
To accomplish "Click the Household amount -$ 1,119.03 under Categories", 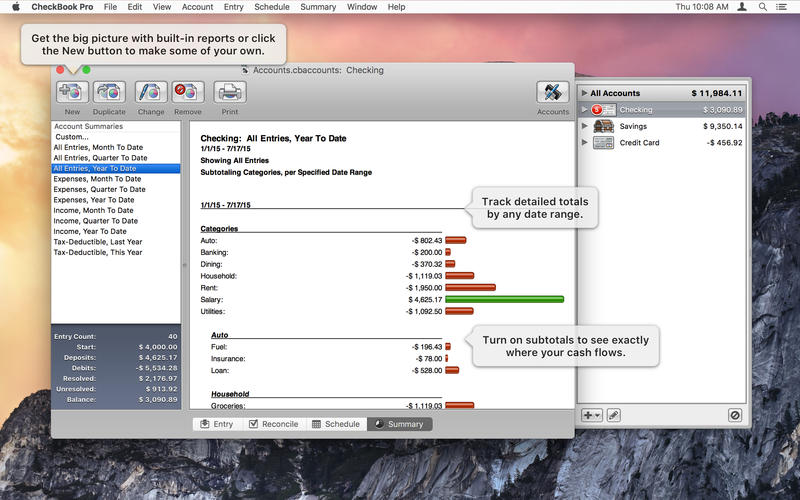I will (424, 276).
